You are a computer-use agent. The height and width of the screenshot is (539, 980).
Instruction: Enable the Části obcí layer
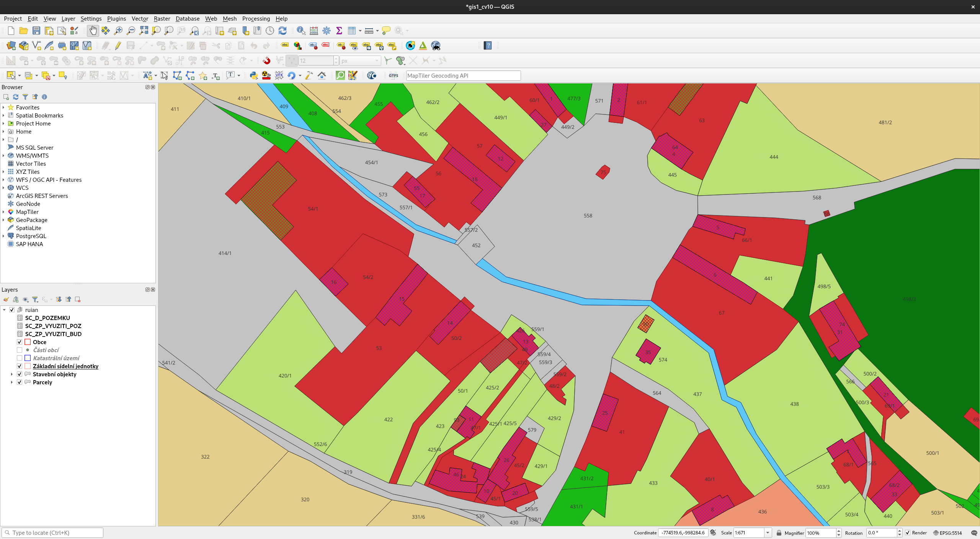[20, 350]
